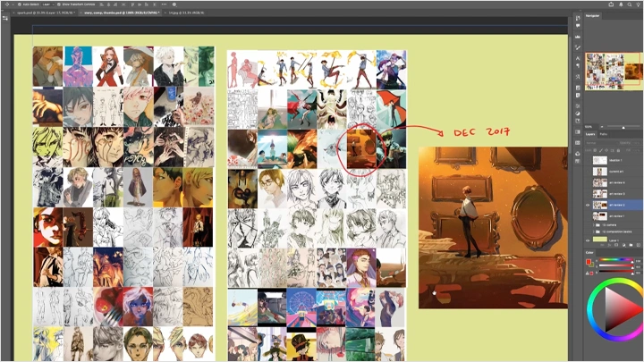644x362 pixels.
Task: Open the Paragraph panel pilcrow icon
Action: 578,65
